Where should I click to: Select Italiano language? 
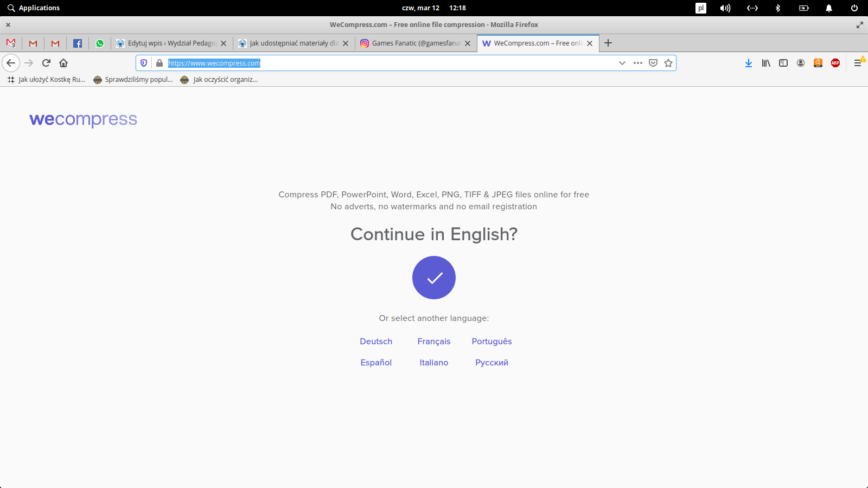434,363
